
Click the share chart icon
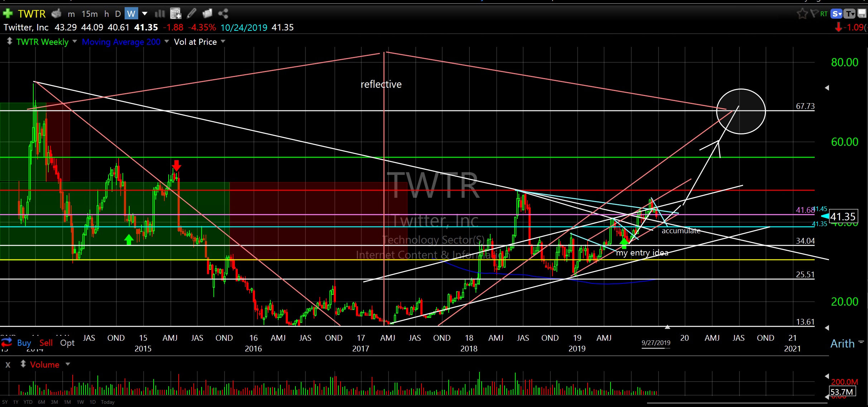click(223, 14)
